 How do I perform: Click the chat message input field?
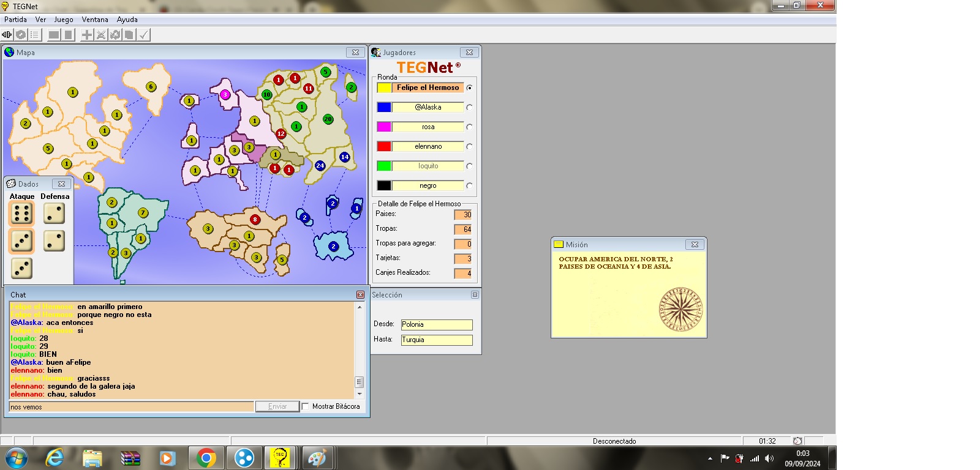point(131,406)
